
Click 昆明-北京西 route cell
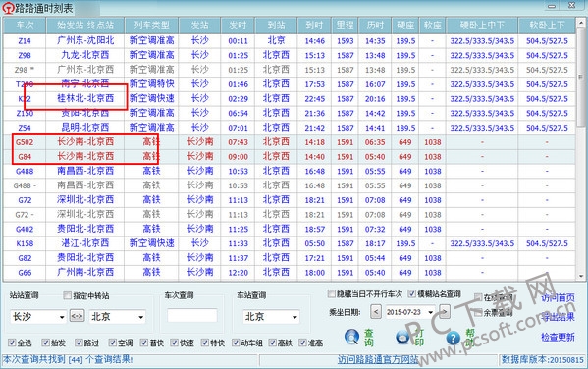[x=85, y=128]
